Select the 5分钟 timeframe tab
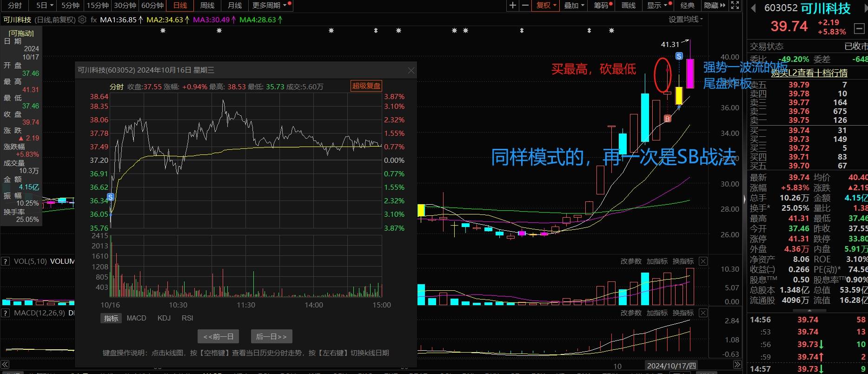 (70, 6)
